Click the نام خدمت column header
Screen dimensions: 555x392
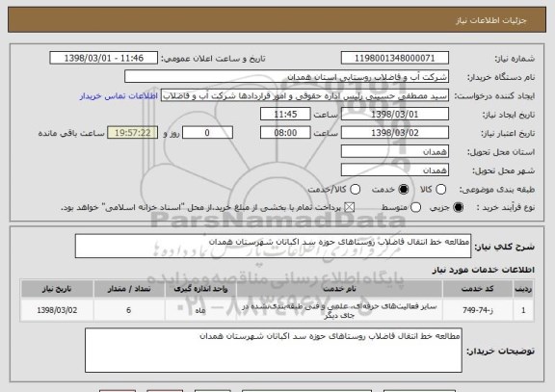click(339, 289)
